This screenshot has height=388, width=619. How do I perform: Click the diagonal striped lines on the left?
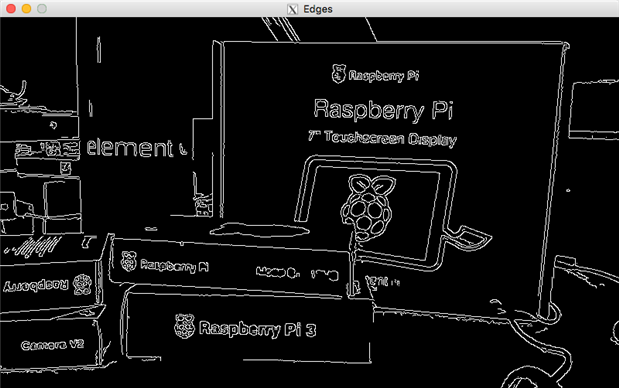click(35, 246)
